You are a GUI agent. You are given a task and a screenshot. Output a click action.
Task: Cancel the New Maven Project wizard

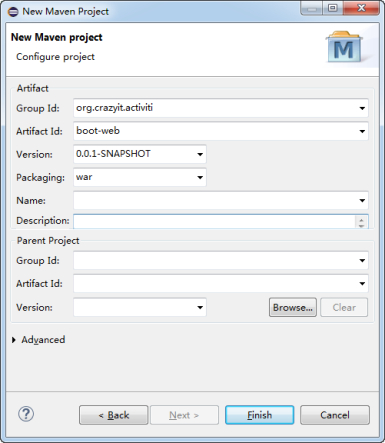pyautogui.click(x=335, y=415)
